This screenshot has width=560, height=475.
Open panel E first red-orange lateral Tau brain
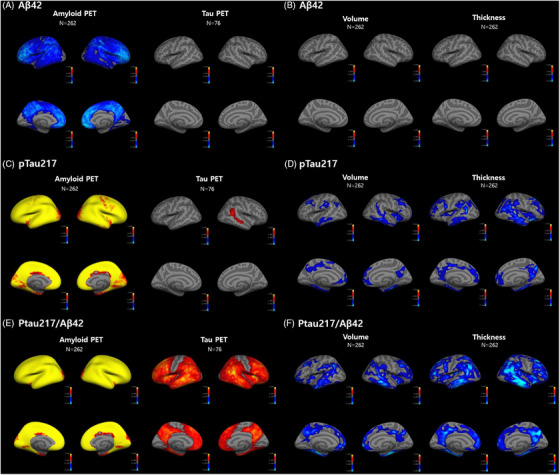tap(177, 372)
